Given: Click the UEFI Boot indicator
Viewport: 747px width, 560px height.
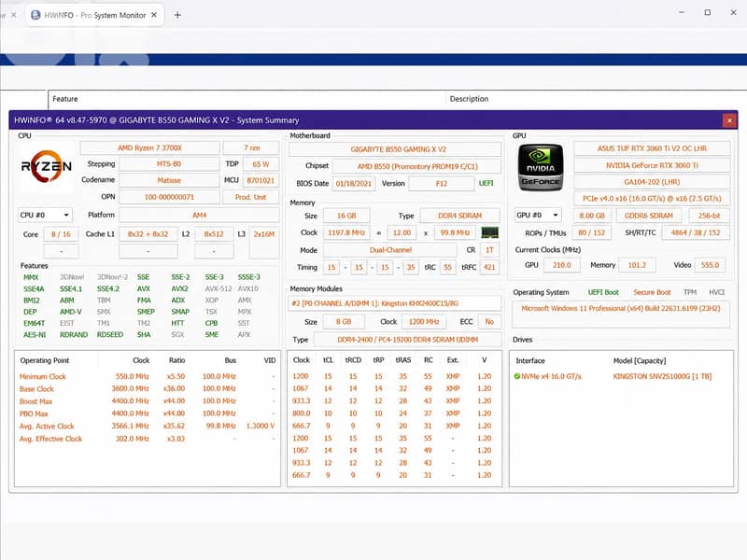Looking at the screenshot, I should tap(603, 292).
